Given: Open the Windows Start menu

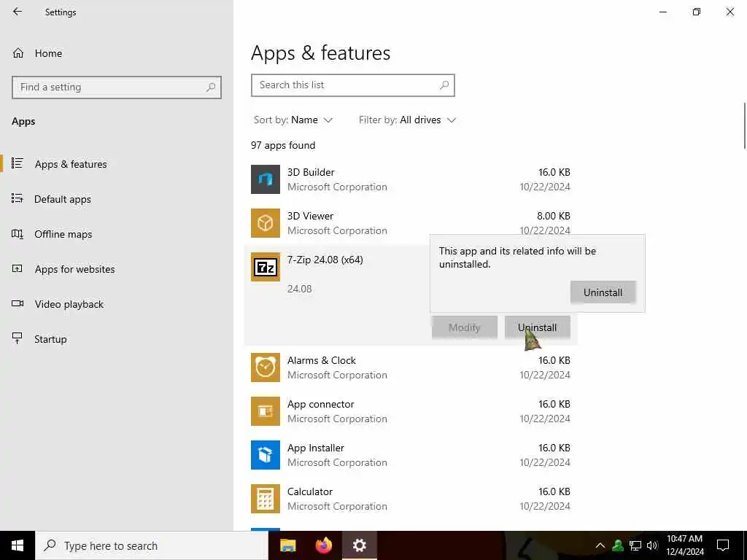Looking at the screenshot, I should pos(18,545).
